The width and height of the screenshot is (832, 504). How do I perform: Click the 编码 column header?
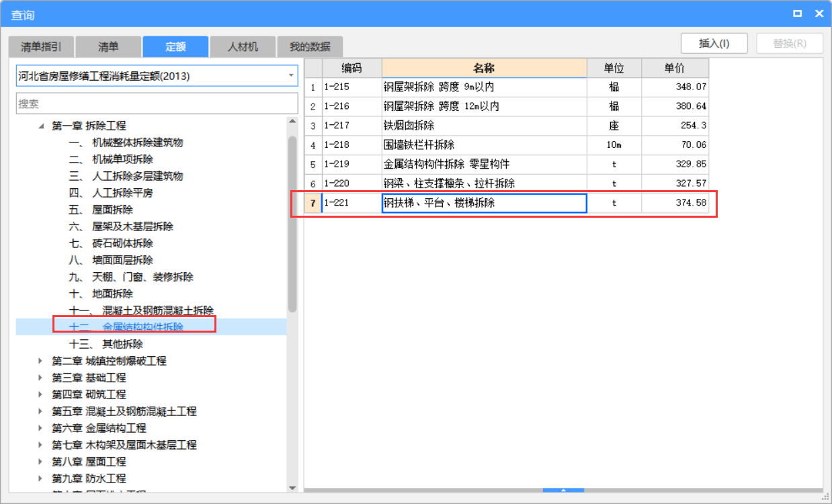351,68
